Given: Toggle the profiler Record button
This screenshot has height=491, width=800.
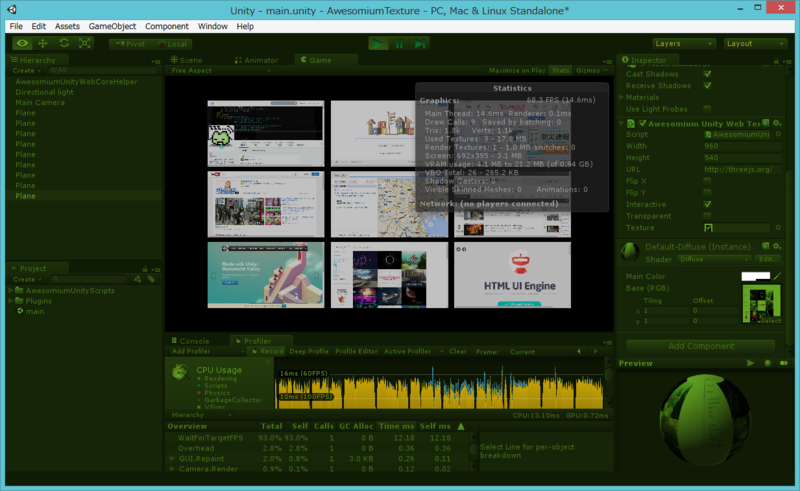Looking at the screenshot, I should (x=268, y=351).
